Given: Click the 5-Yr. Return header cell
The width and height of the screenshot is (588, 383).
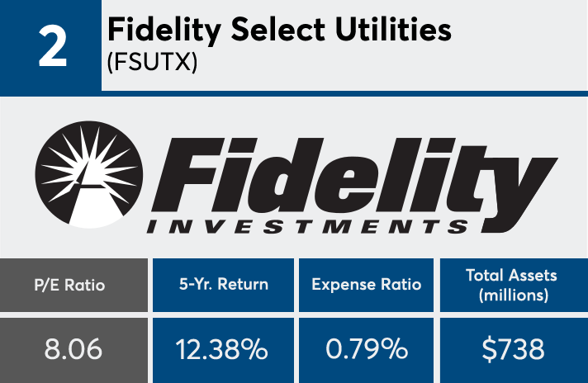Looking at the screenshot, I should click(x=224, y=286).
